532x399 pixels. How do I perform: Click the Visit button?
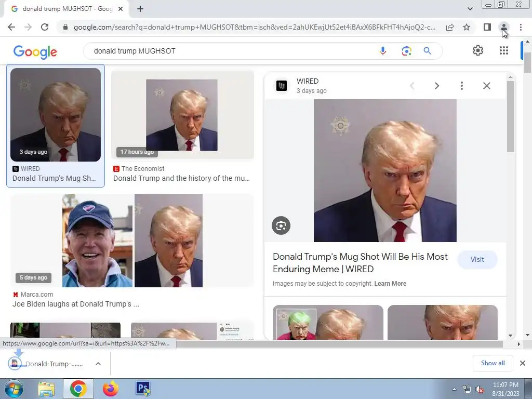477,260
